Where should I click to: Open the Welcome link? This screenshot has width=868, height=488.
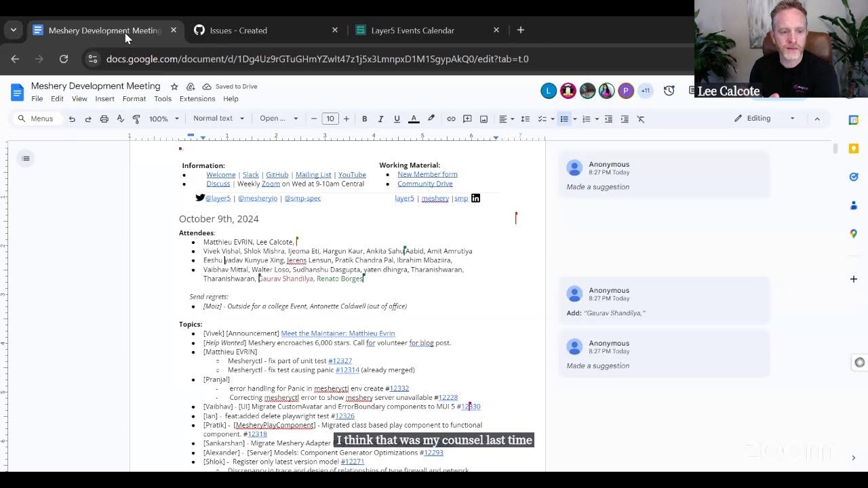(221, 175)
